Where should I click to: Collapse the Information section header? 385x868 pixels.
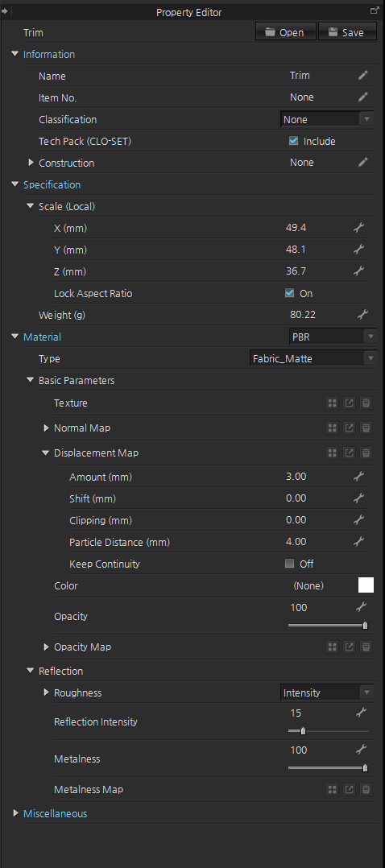pos(15,54)
